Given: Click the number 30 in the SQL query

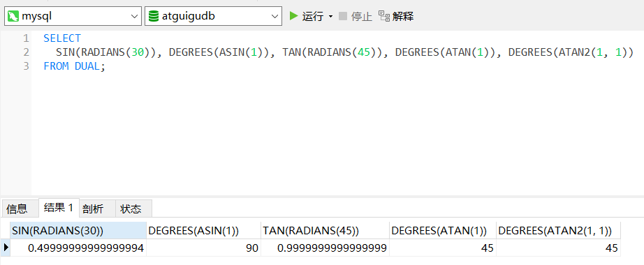Looking at the screenshot, I should tap(138, 52).
